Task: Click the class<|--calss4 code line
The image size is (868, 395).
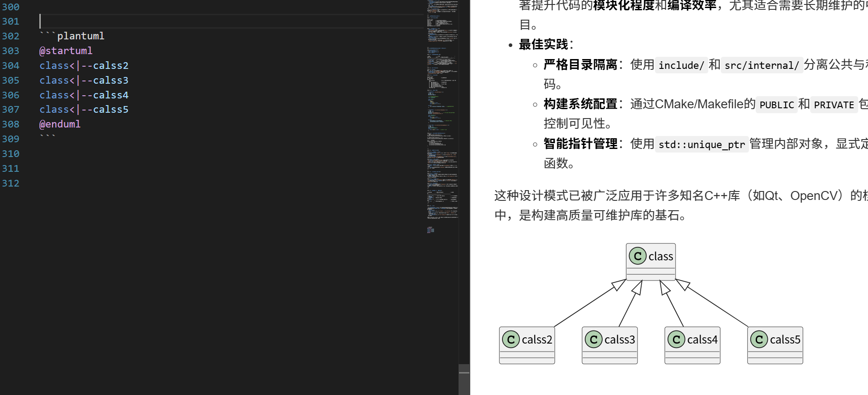Action: [84, 95]
